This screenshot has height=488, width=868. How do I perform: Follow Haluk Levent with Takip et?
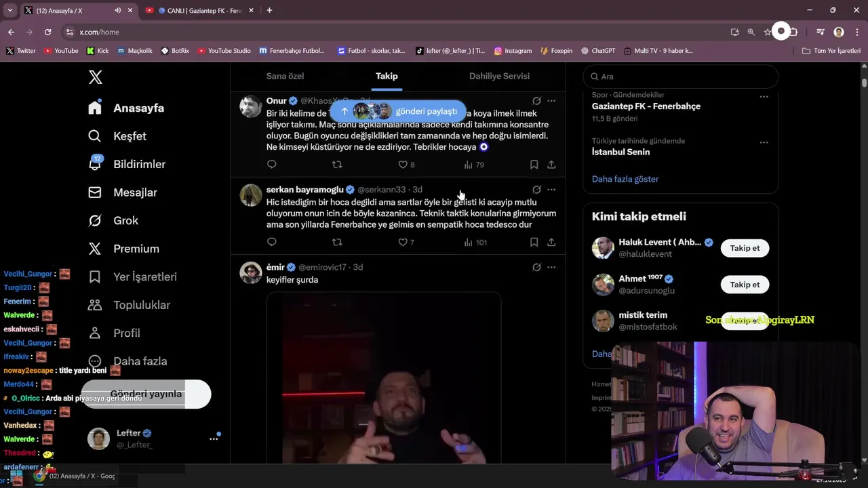(745, 248)
